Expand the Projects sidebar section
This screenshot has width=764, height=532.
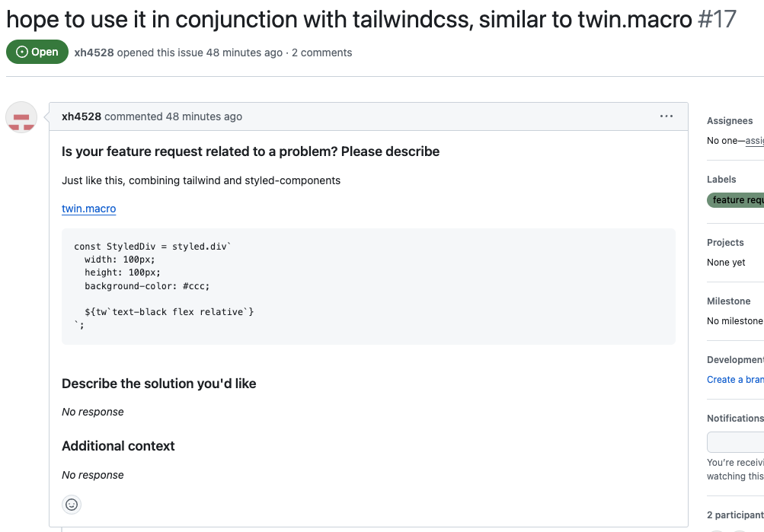(725, 243)
